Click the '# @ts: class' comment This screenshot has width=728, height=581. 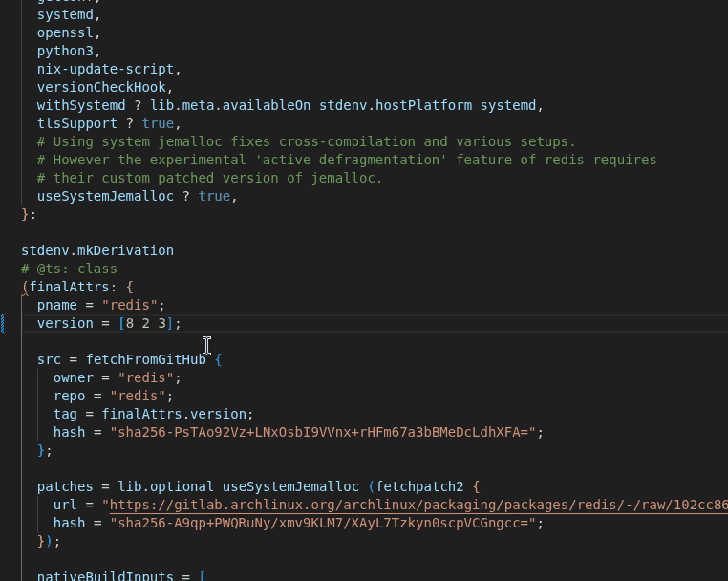(69, 269)
